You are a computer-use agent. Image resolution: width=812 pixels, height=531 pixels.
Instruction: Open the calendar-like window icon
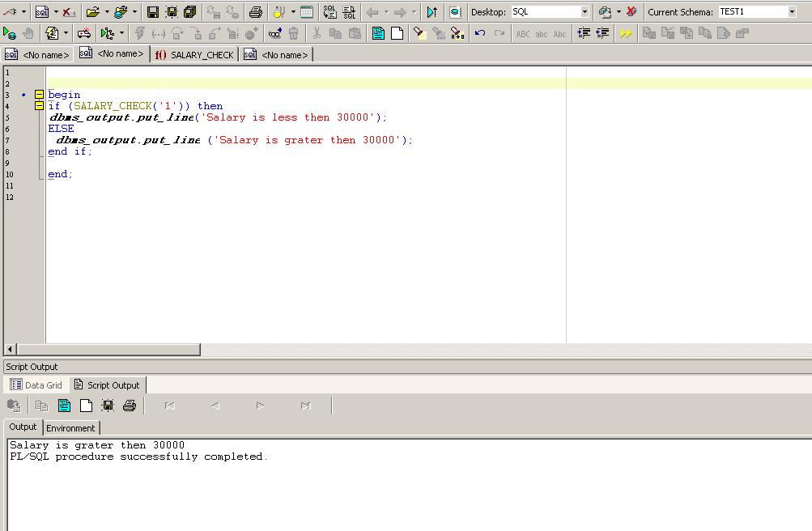tap(307, 11)
